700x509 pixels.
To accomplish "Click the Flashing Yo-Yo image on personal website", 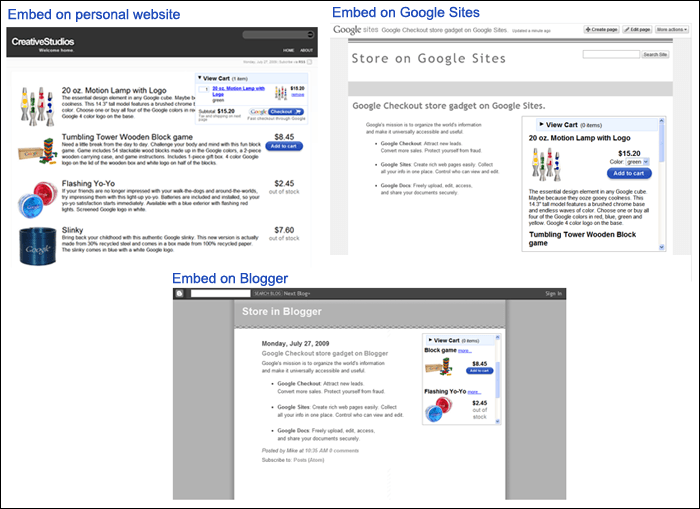I will pos(37,199).
